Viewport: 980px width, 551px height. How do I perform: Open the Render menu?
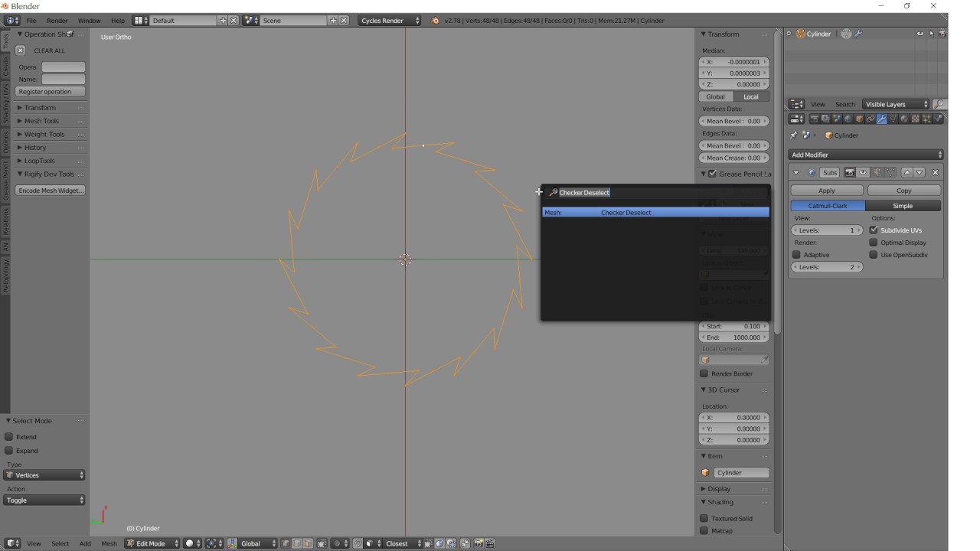pos(57,21)
